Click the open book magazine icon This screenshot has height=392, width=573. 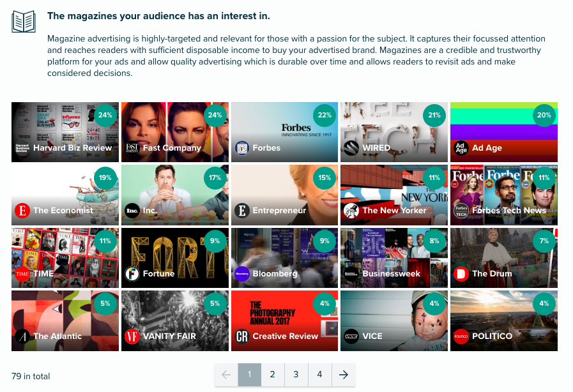pyautogui.click(x=24, y=22)
